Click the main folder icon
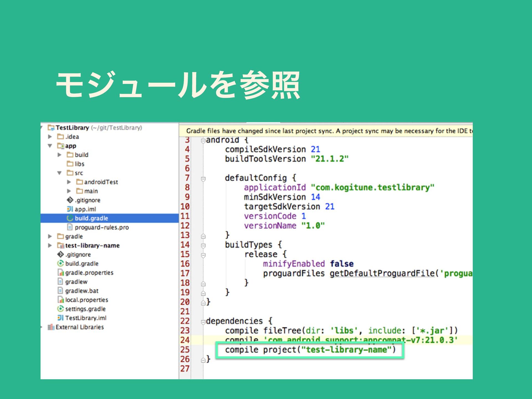 [x=80, y=191]
